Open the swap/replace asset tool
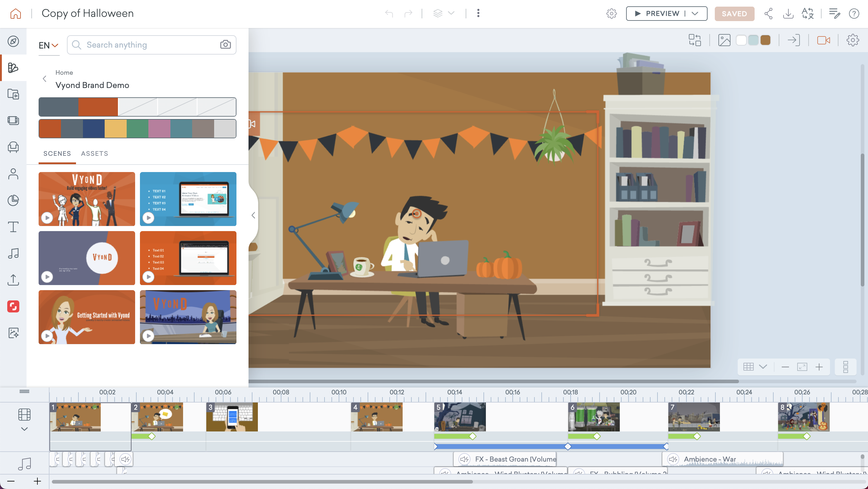Viewport: 868px width, 489px height. coord(695,40)
